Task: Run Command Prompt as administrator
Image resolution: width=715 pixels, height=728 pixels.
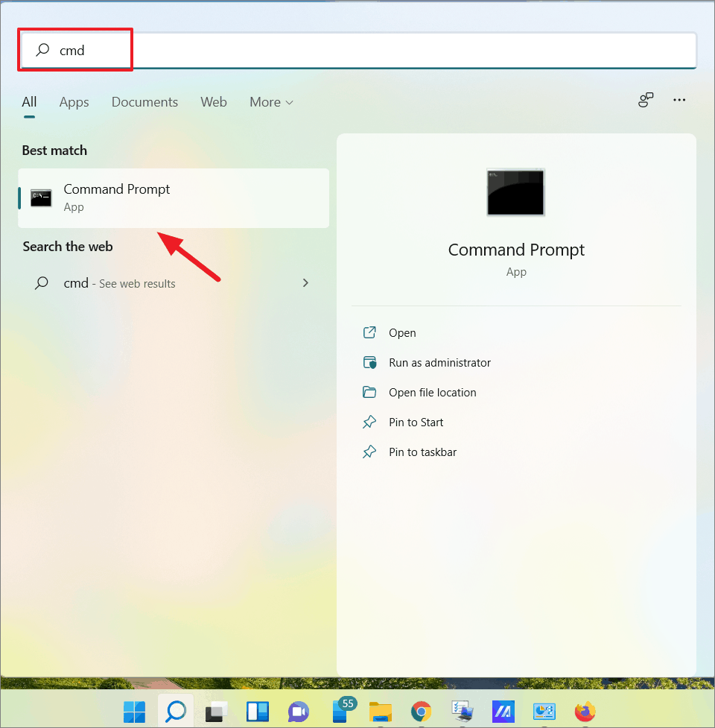Action: 439,362
